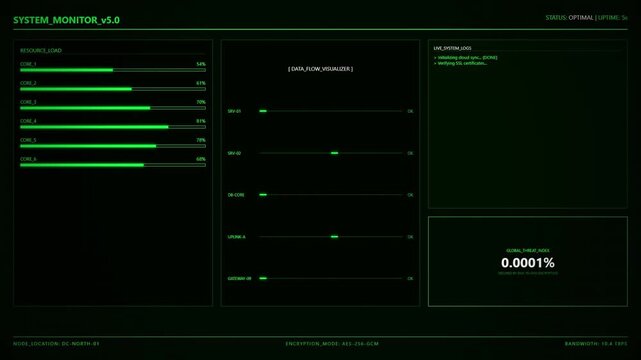
Task: Click the 81% value for CORE_4
Action: 201,121
